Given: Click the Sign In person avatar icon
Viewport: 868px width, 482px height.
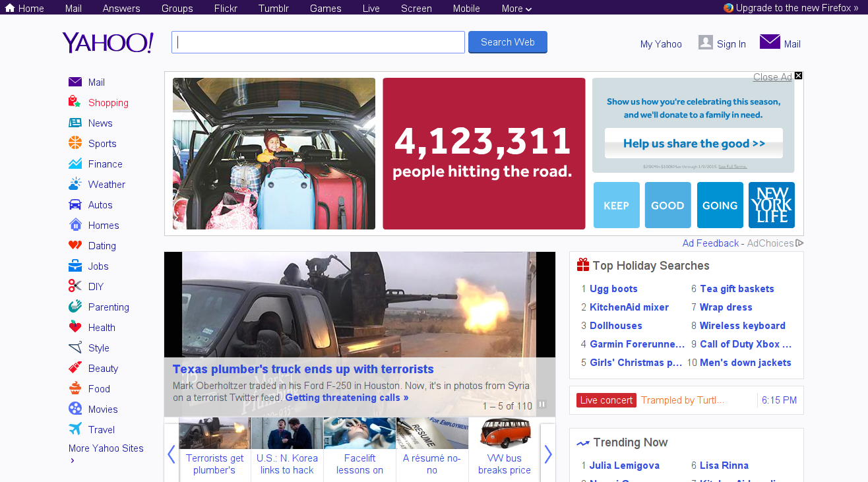Looking at the screenshot, I should [x=706, y=42].
